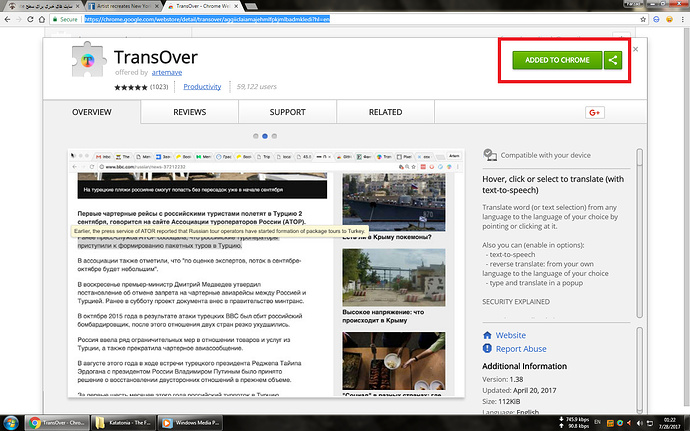Click the taskbar clock showing 01:22
The width and height of the screenshot is (690, 431).
(x=670, y=423)
